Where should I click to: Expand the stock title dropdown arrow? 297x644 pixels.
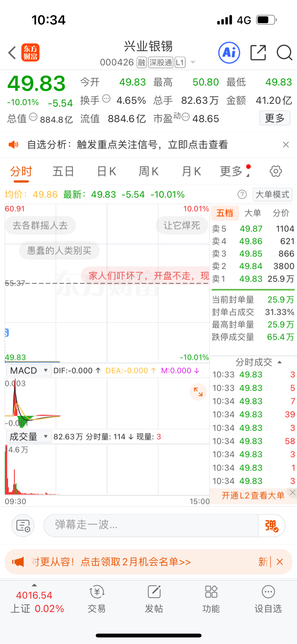(x=193, y=62)
